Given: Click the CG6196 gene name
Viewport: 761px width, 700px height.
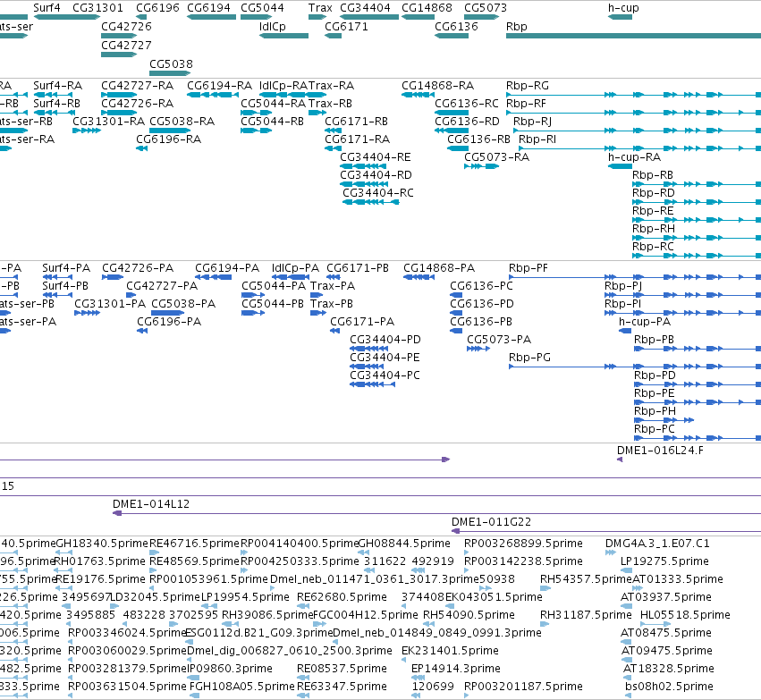Looking at the screenshot, I should (157, 8).
